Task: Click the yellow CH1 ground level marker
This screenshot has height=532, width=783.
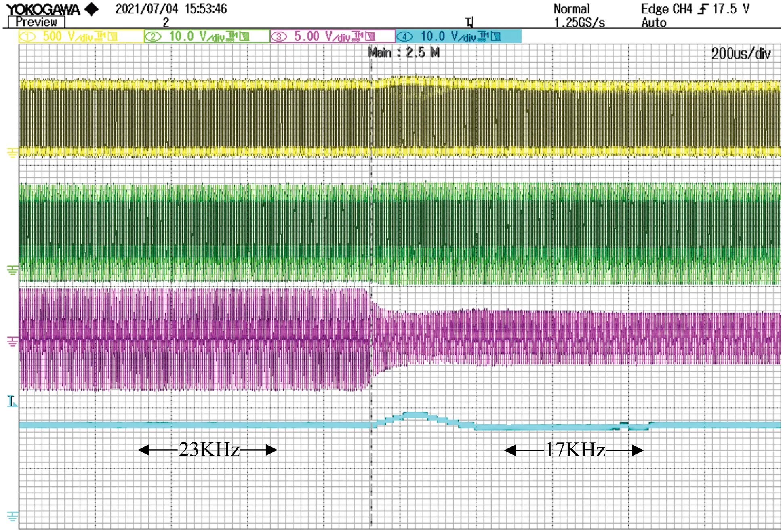Action: coord(12,153)
